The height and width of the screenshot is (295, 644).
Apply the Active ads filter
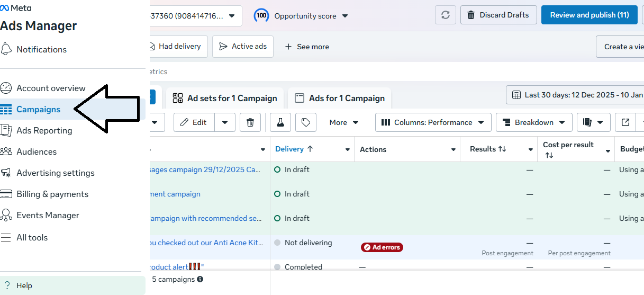tap(242, 47)
